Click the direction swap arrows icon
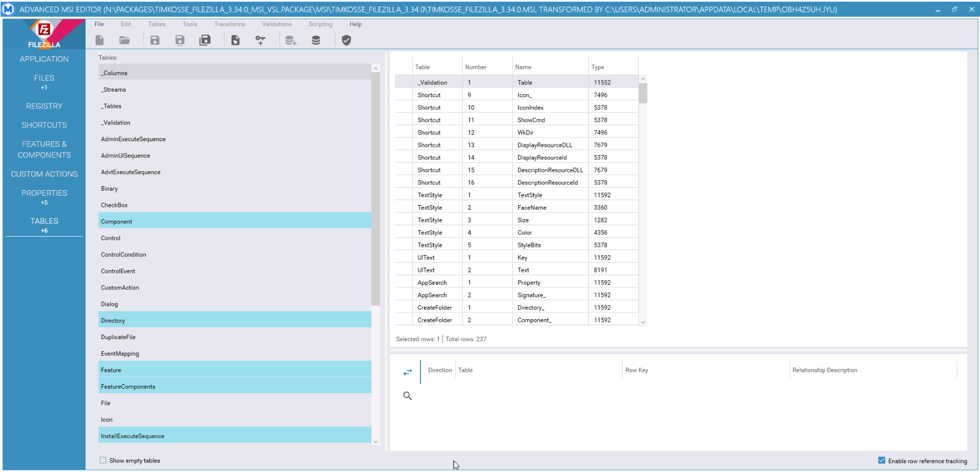Screen dimensions: 980x472 tap(408, 372)
